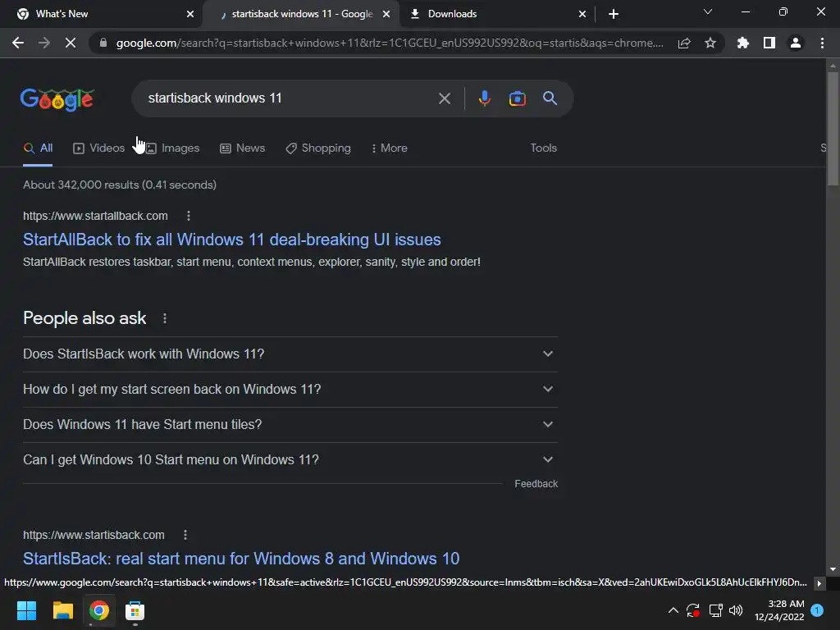Open the clock and date panel

779,610
